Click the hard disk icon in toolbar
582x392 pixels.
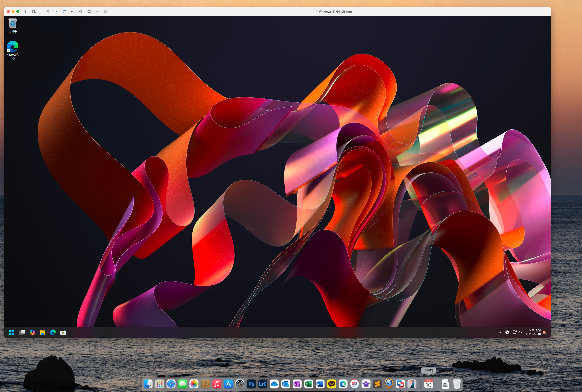click(x=65, y=11)
